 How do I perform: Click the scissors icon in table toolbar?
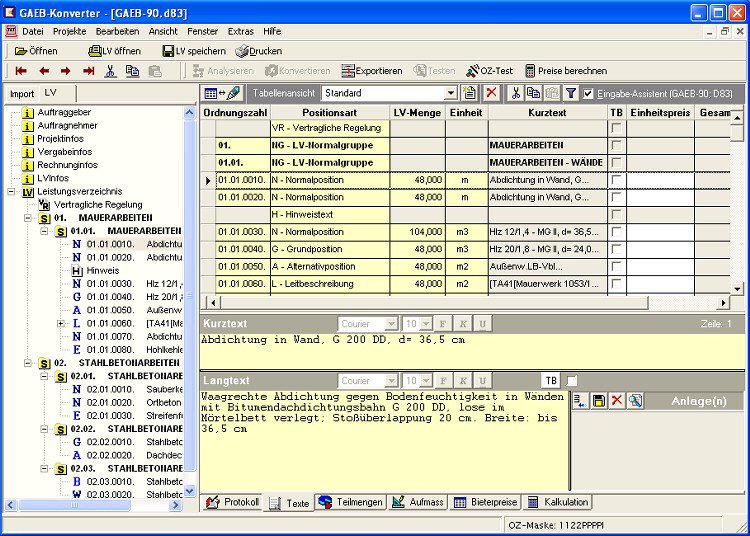coord(515,93)
